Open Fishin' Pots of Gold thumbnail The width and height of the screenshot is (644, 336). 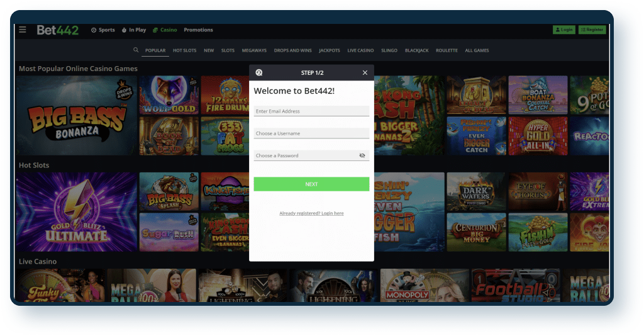click(x=538, y=232)
